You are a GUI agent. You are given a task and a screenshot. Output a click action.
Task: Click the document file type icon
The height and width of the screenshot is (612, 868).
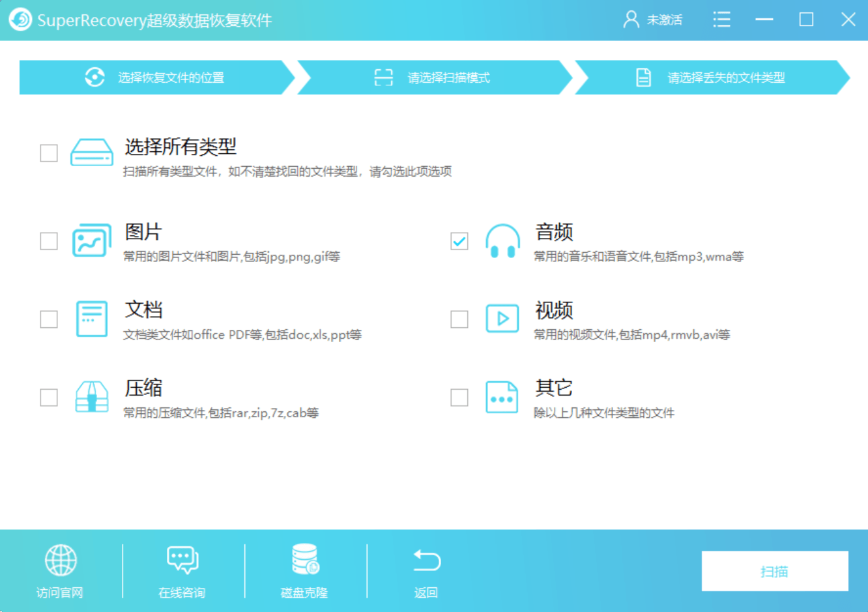(91, 319)
